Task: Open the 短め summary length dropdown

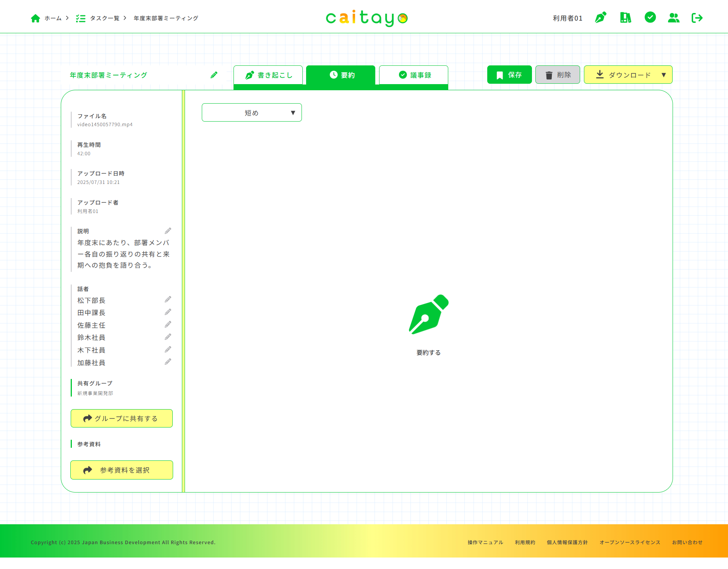Action: (x=251, y=113)
